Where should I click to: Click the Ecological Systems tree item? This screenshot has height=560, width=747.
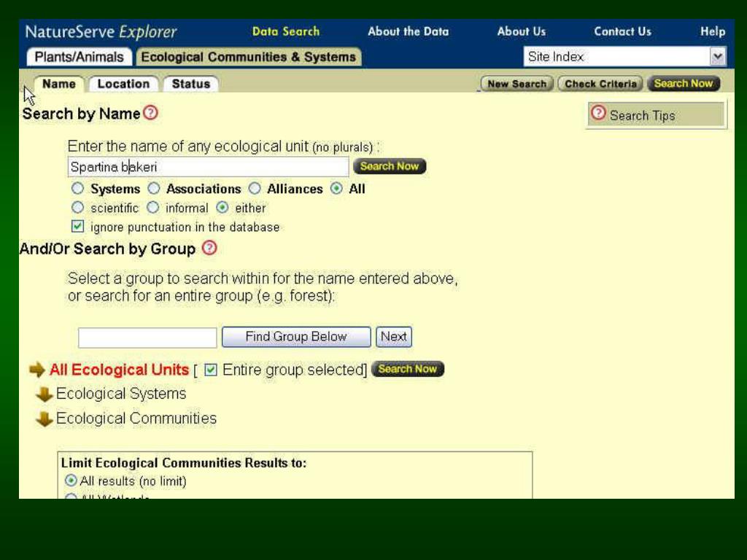[121, 394]
